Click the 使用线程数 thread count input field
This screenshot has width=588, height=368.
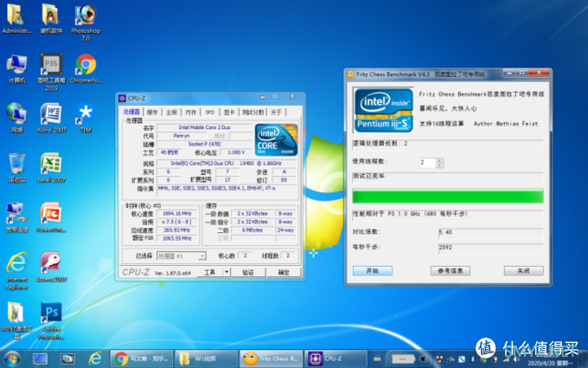427,163
